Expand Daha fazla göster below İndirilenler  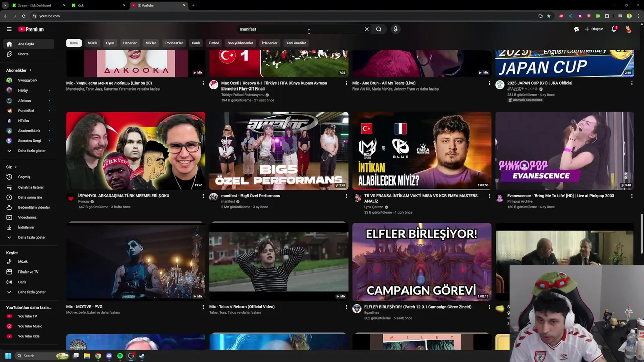[x=29, y=237]
